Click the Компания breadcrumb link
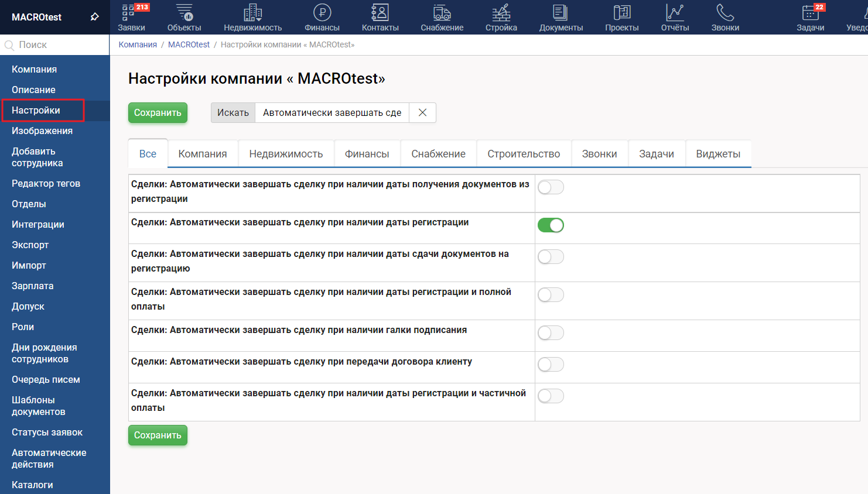 [x=138, y=44]
